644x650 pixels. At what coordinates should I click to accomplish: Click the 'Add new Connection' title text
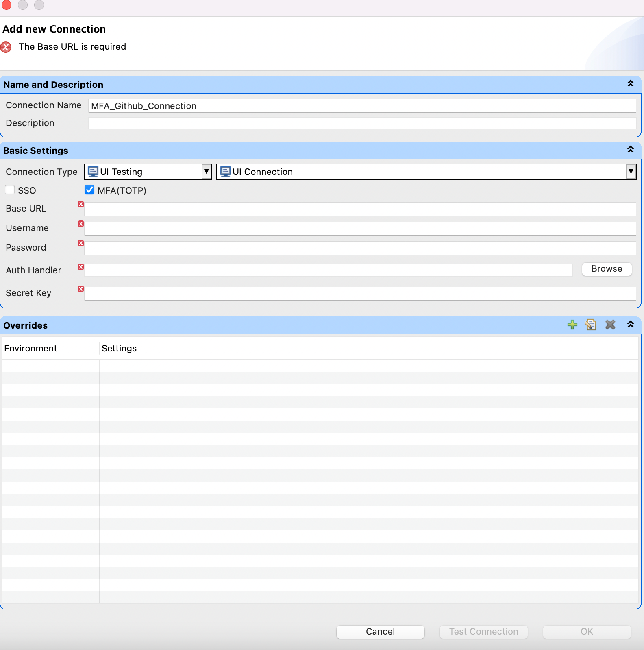(54, 29)
